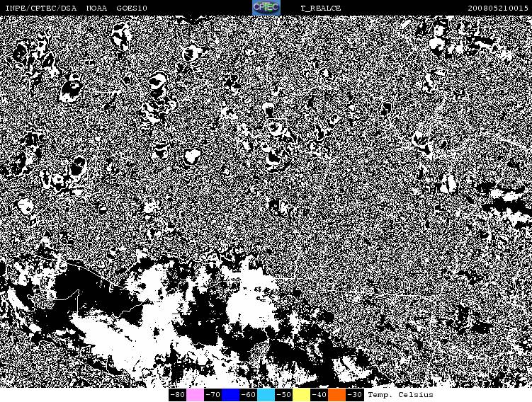Click the CPTEC logo in header

coord(266,8)
